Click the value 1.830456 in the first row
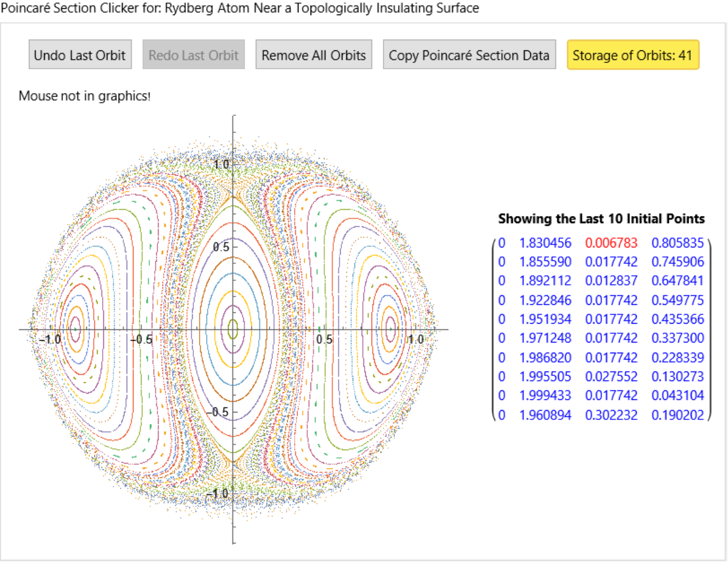This screenshot has width=728, height=563. [x=545, y=242]
